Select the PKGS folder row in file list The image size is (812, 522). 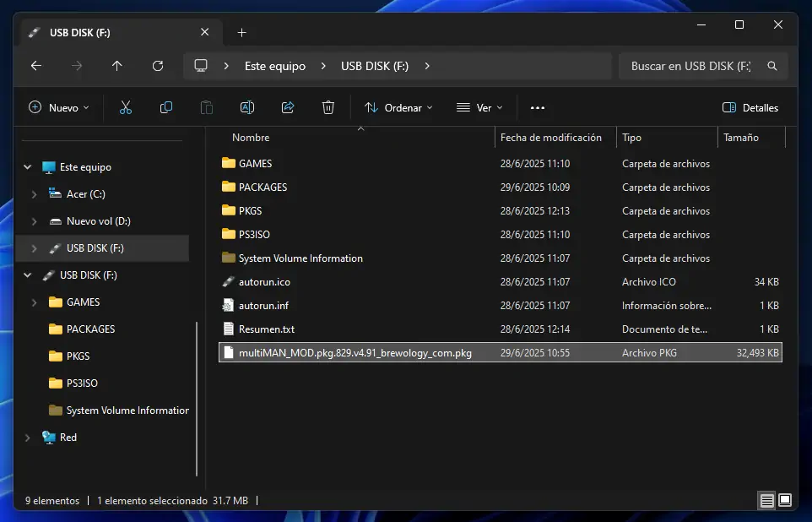point(501,210)
